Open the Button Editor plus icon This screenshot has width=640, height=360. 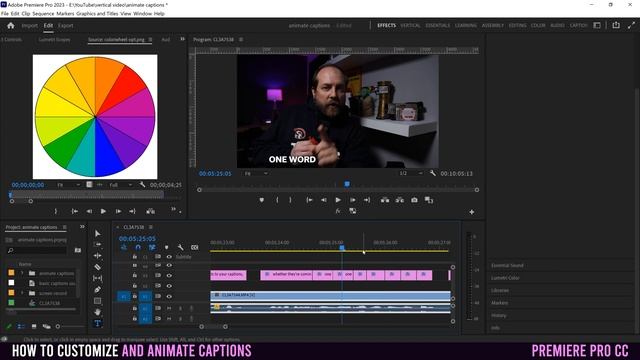tap(471, 212)
